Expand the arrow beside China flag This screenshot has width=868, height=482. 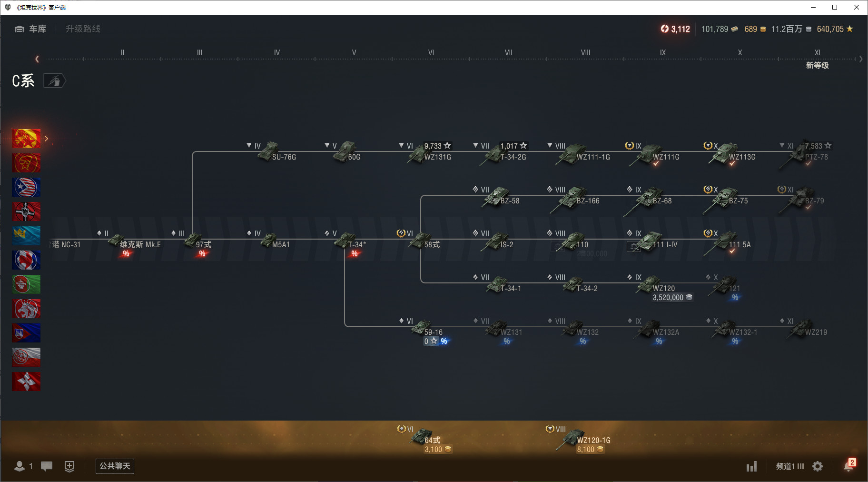click(46, 139)
